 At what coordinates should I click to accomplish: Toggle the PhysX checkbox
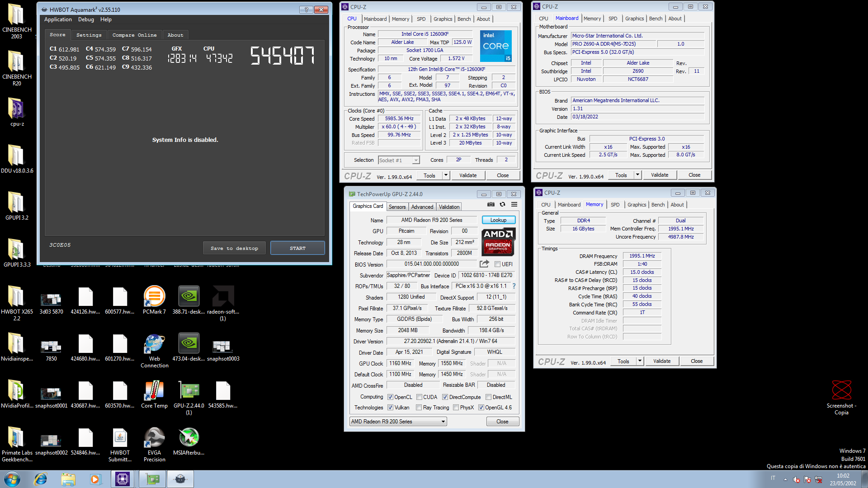point(456,408)
